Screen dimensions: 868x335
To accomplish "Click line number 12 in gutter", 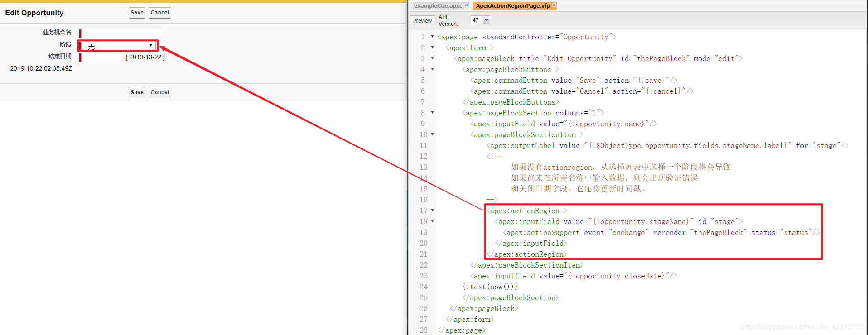I will pos(423,156).
